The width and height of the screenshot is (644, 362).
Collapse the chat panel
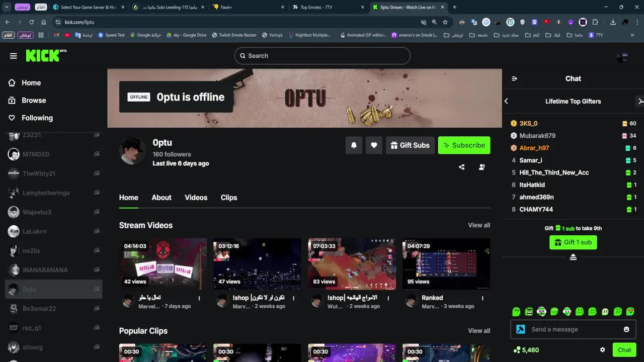click(514, 78)
